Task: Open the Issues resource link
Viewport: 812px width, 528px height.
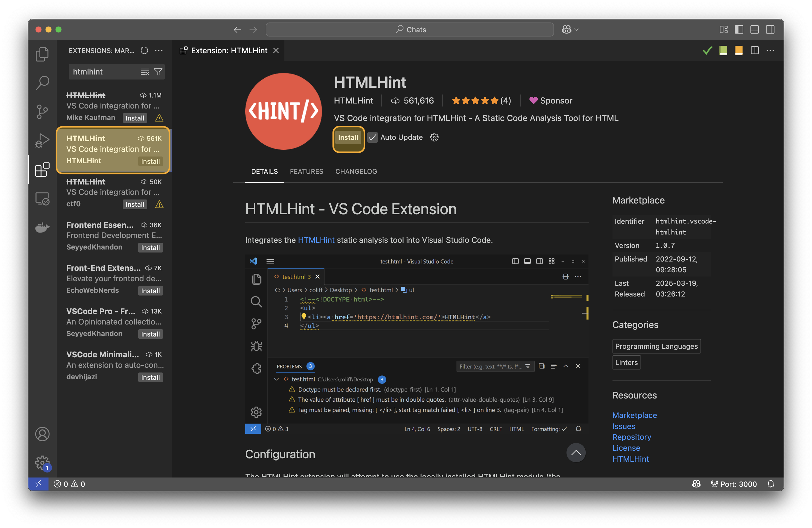Action: click(623, 426)
